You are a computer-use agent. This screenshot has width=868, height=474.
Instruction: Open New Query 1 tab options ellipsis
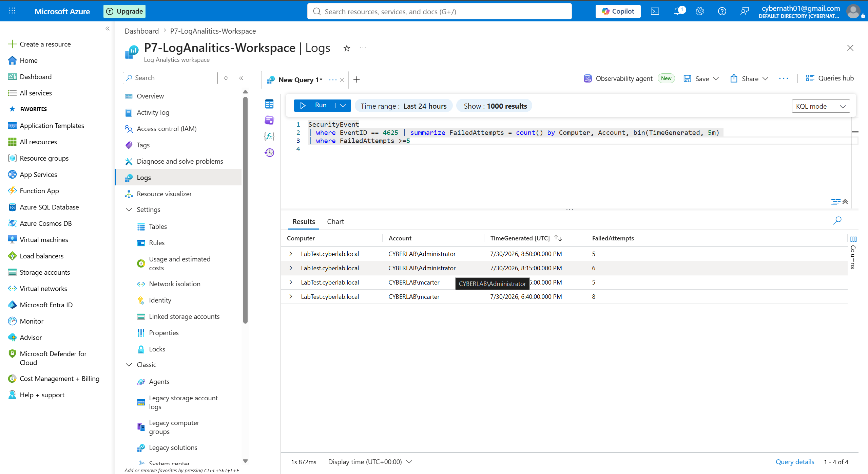pos(333,80)
